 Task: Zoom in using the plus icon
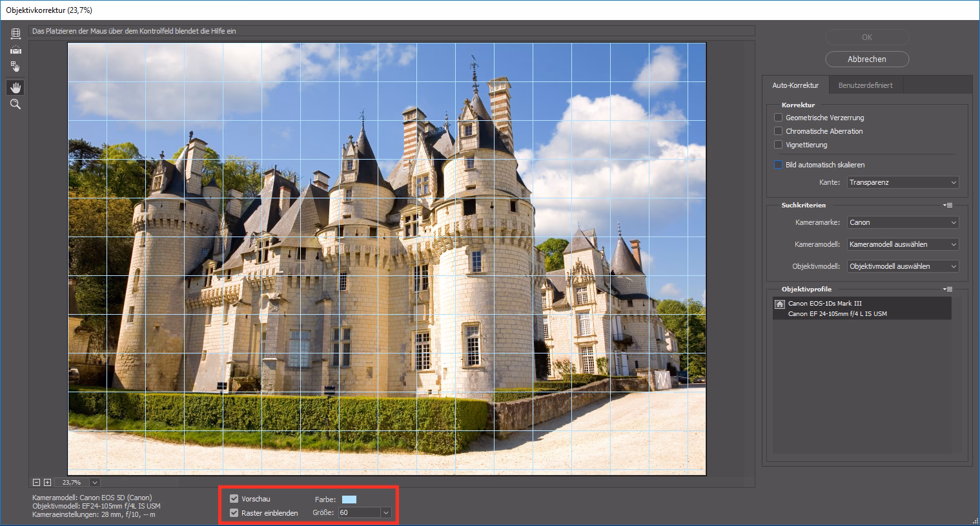tap(46, 481)
